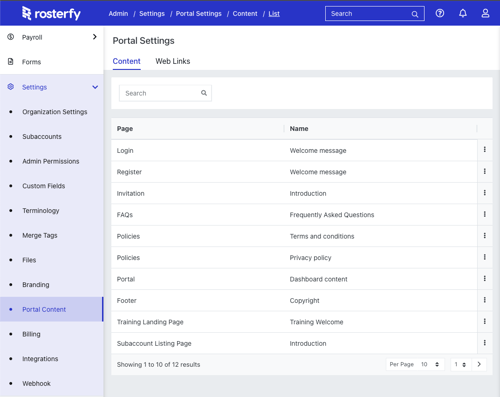The width and height of the screenshot is (500, 397).
Task: Click the Login page cell
Action: pyautogui.click(x=125, y=150)
